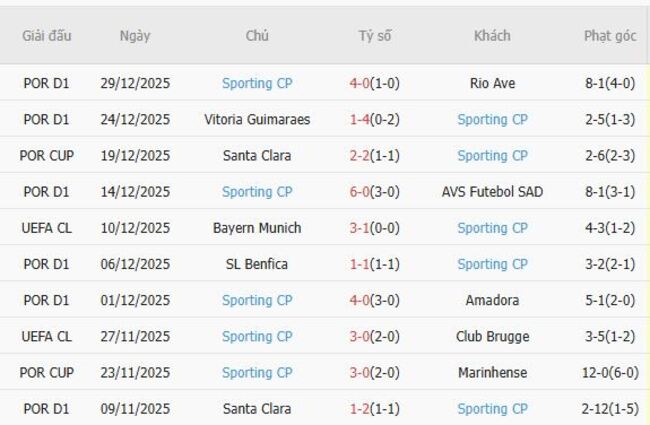Click the 12-0(6-0) corner stat for Marinhense
Image resolution: width=650 pixels, height=425 pixels.
click(610, 372)
